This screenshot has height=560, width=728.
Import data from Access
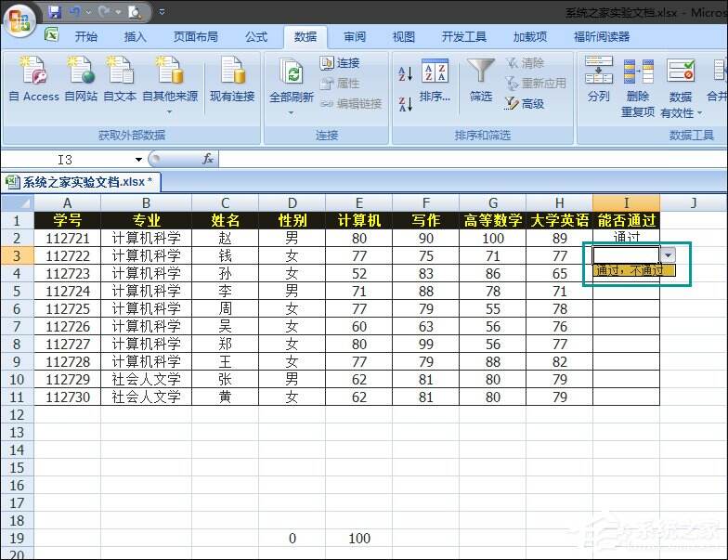(x=33, y=79)
